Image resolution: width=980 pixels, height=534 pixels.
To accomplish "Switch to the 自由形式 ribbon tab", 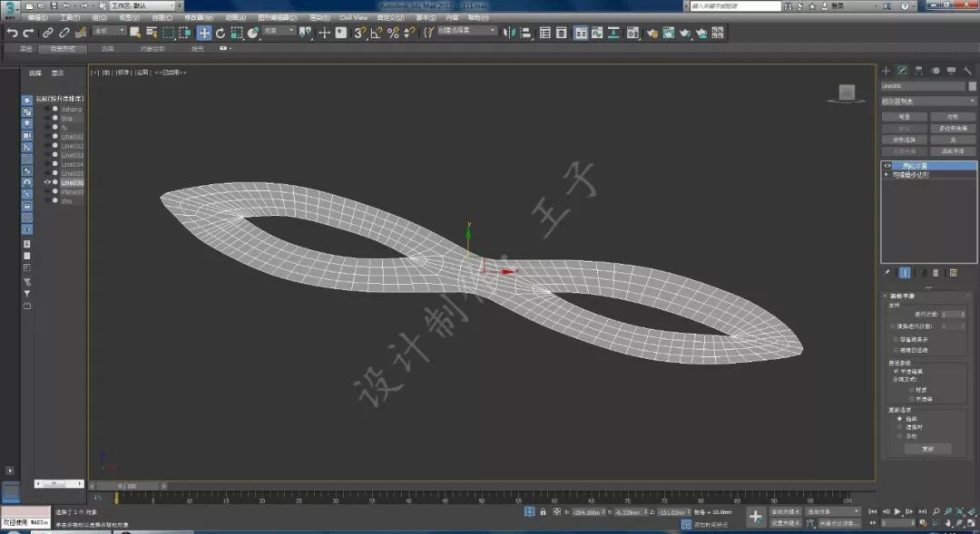I will click(x=63, y=48).
